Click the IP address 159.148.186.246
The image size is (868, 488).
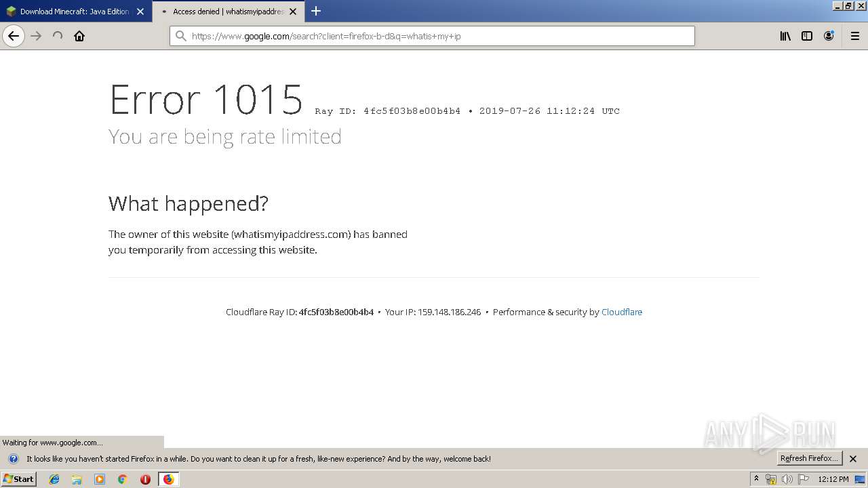pos(449,312)
